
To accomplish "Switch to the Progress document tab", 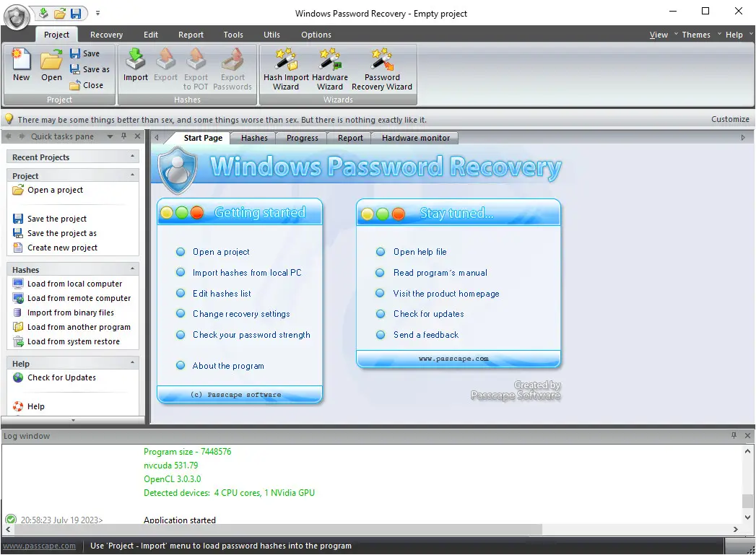I will pyautogui.click(x=303, y=138).
